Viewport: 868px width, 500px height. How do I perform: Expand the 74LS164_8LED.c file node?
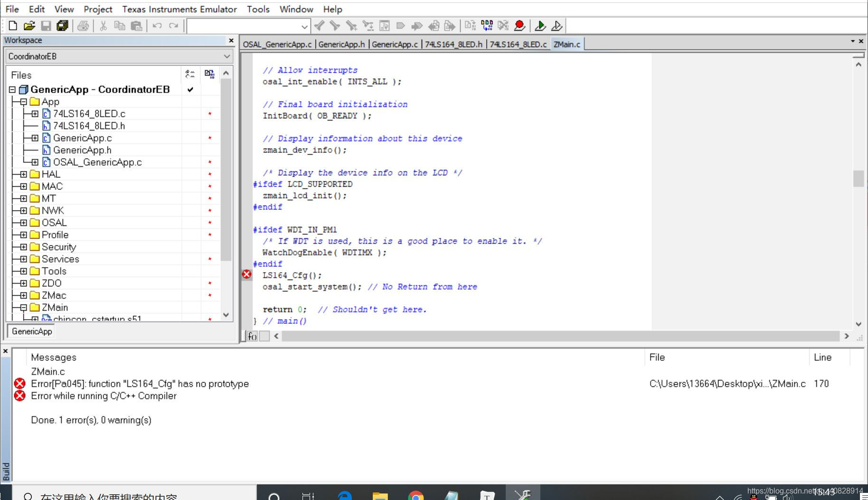[35, 113]
